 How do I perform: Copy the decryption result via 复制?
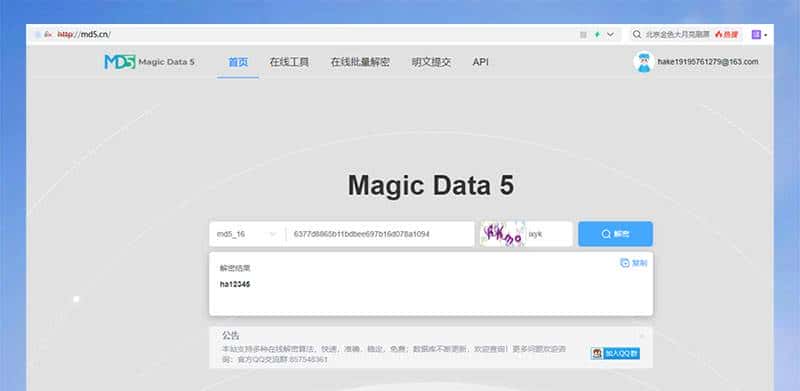[x=634, y=263]
